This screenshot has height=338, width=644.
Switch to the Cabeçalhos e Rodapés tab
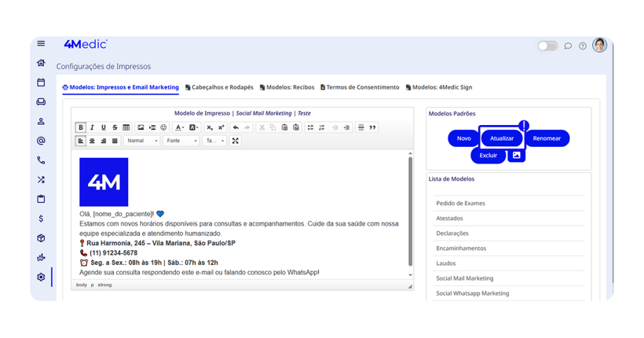point(219,87)
